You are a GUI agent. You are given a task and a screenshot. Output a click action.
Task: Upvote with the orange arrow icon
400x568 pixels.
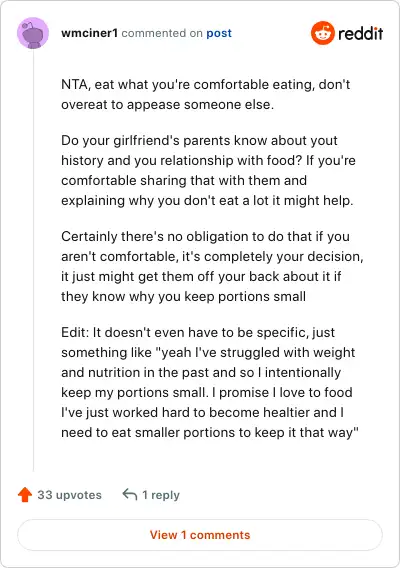coord(25,494)
